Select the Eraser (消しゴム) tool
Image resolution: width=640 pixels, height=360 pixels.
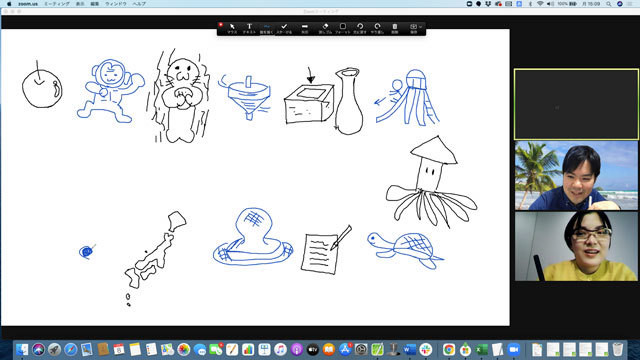(325, 28)
